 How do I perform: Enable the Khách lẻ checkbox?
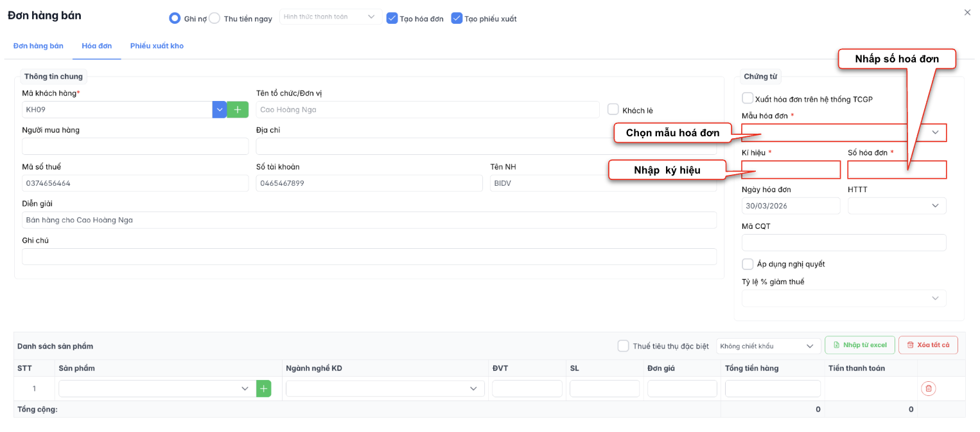click(613, 110)
